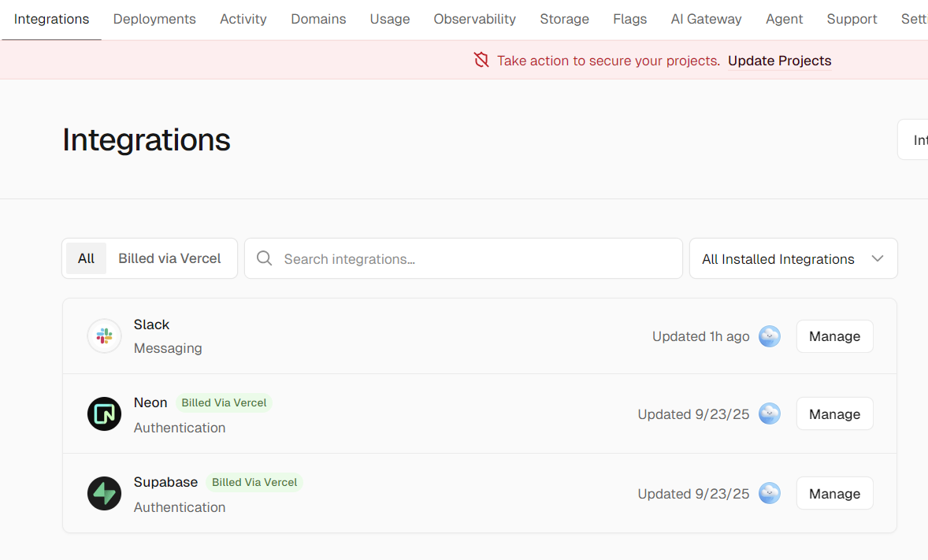
Task: Click the Supabase integration name
Action: (165, 482)
